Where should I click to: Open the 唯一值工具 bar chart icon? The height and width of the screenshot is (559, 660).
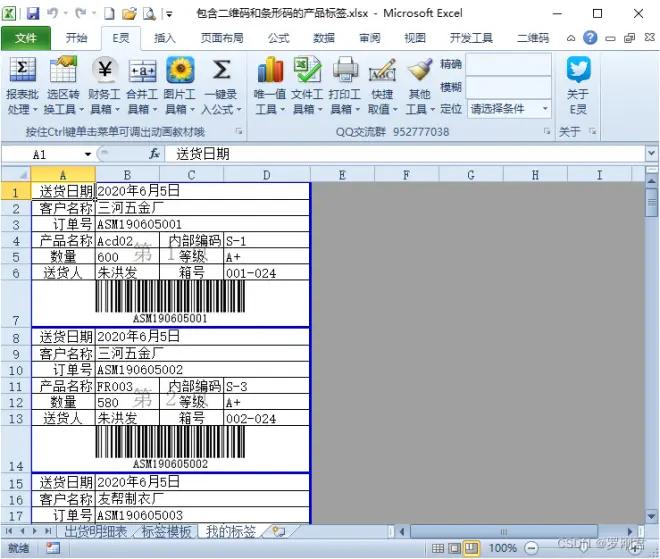270,69
